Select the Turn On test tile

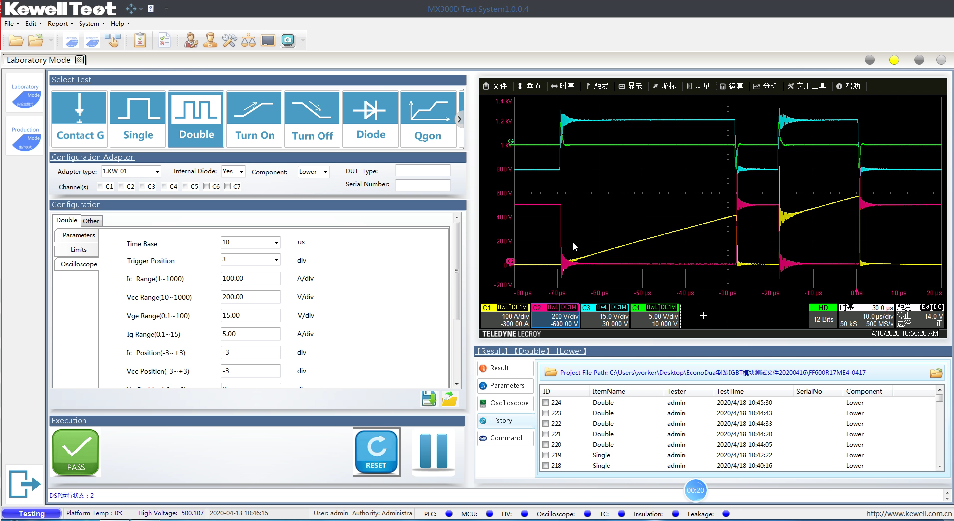[x=254, y=119]
